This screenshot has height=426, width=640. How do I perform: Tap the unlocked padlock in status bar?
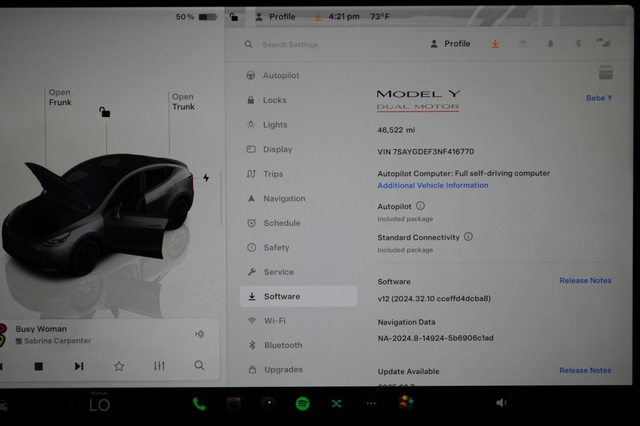coord(233,17)
